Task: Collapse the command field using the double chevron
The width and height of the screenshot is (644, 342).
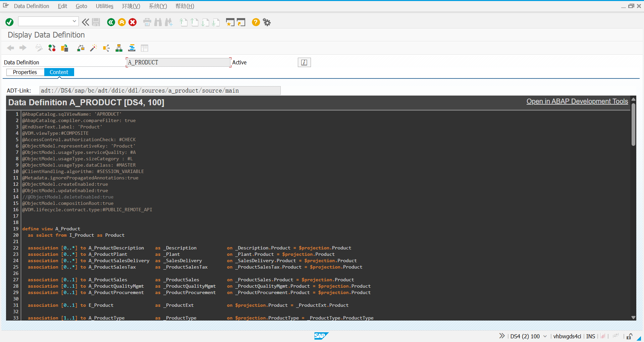Action: (86, 22)
